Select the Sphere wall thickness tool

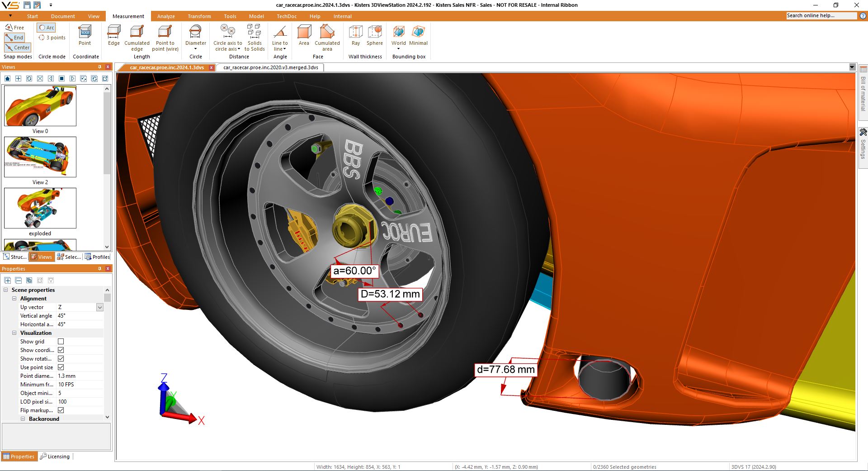[x=374, y=36]
